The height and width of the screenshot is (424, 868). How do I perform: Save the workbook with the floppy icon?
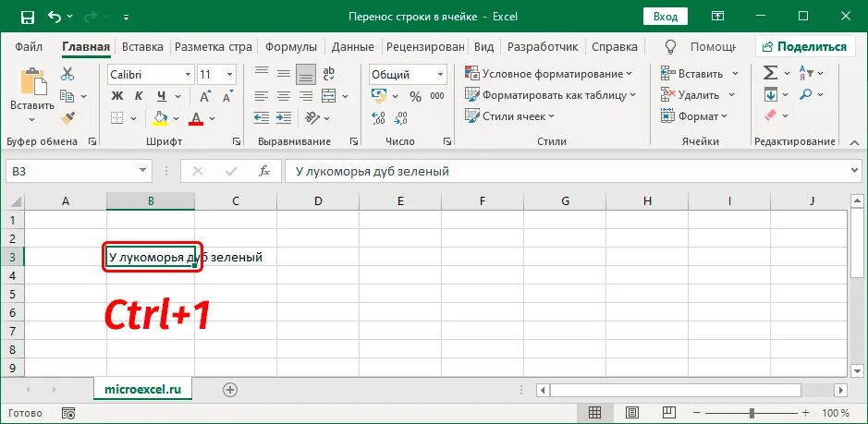click(x=27, y=18)
